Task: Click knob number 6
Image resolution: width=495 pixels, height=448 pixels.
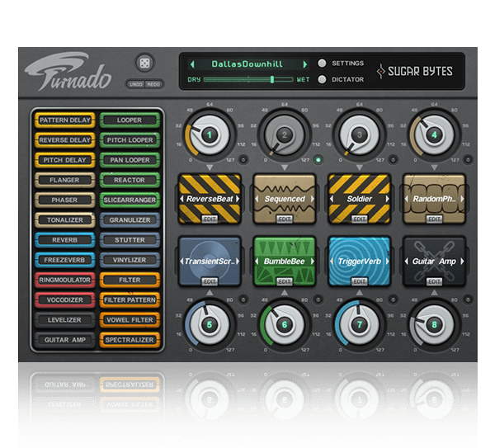Action: click(285, 325)
